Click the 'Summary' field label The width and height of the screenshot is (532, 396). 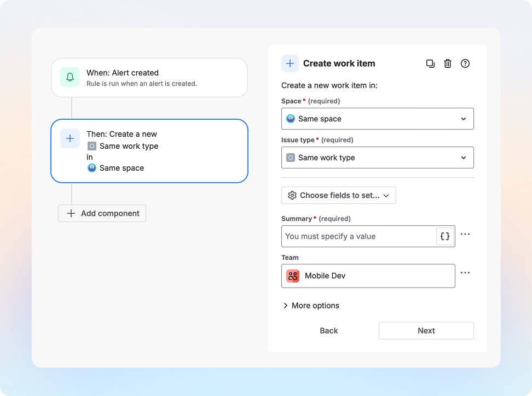(x=297, y=219)
